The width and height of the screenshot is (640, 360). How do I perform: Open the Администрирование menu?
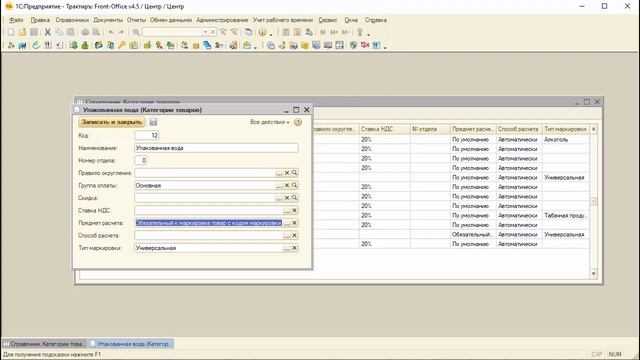(222, 20)
